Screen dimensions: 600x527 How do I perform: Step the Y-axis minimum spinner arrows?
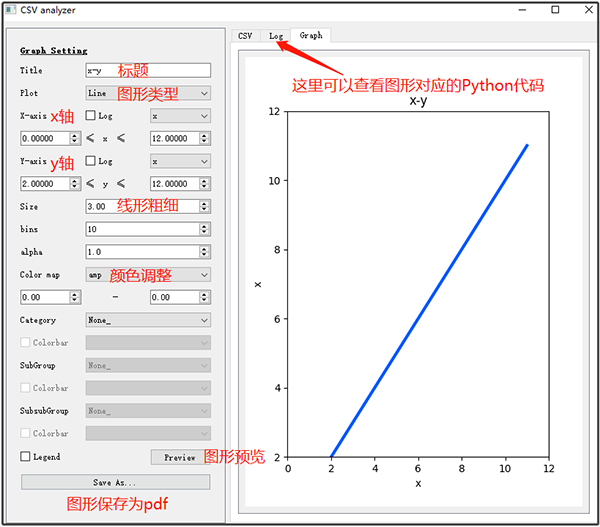(x=75, y=184)
